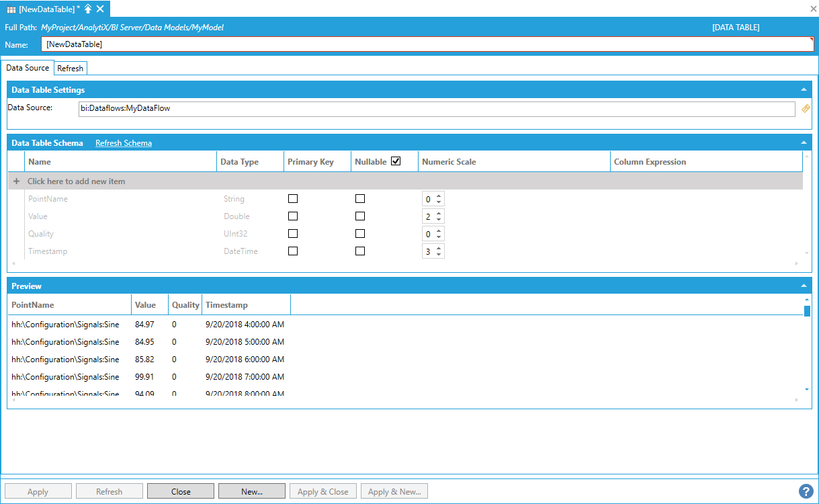Screen dimensions: 819x504
Task: Check Primary Key for PointName row
Action: click(293, 199)
